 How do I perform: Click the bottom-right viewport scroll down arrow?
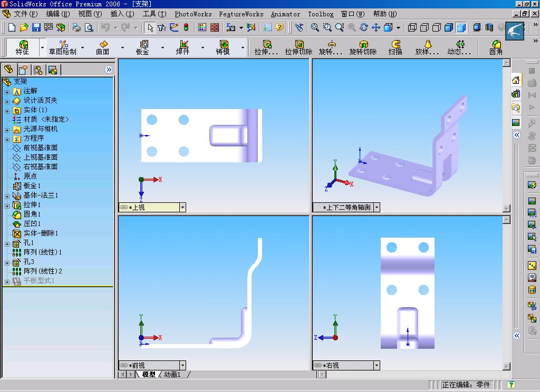506,366
